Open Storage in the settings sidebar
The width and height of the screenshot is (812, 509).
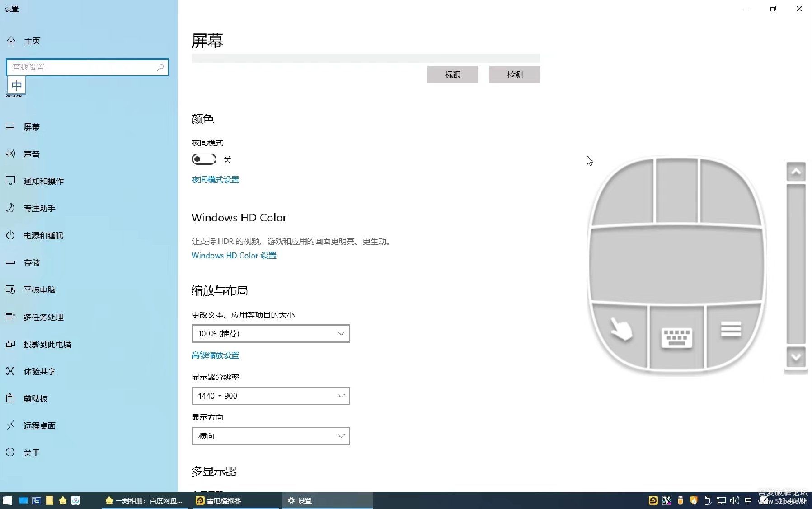pos(32,262)
